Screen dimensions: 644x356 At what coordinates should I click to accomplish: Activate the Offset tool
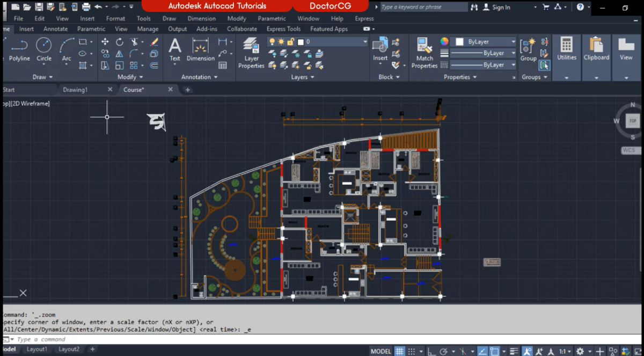point(154,66)
